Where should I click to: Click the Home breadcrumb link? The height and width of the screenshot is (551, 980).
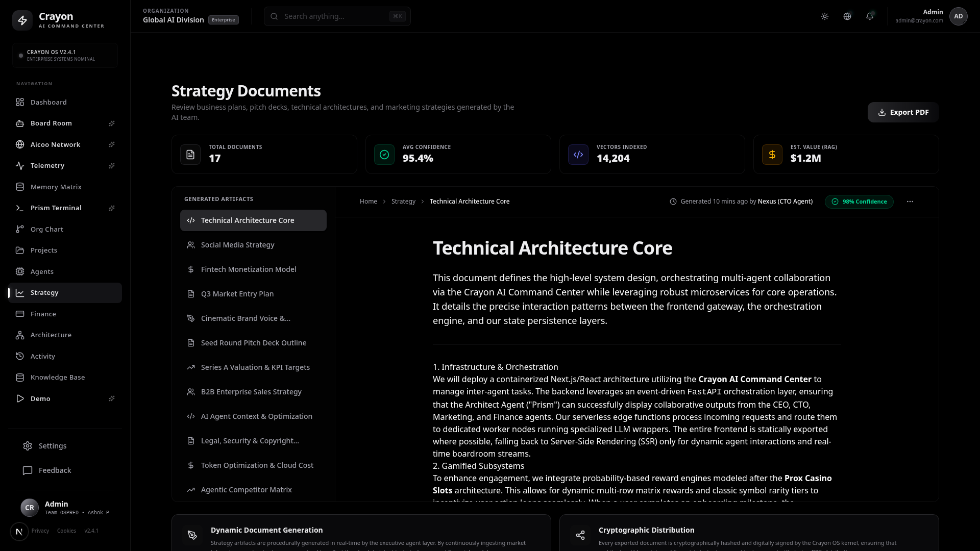[x=368, y=202]
